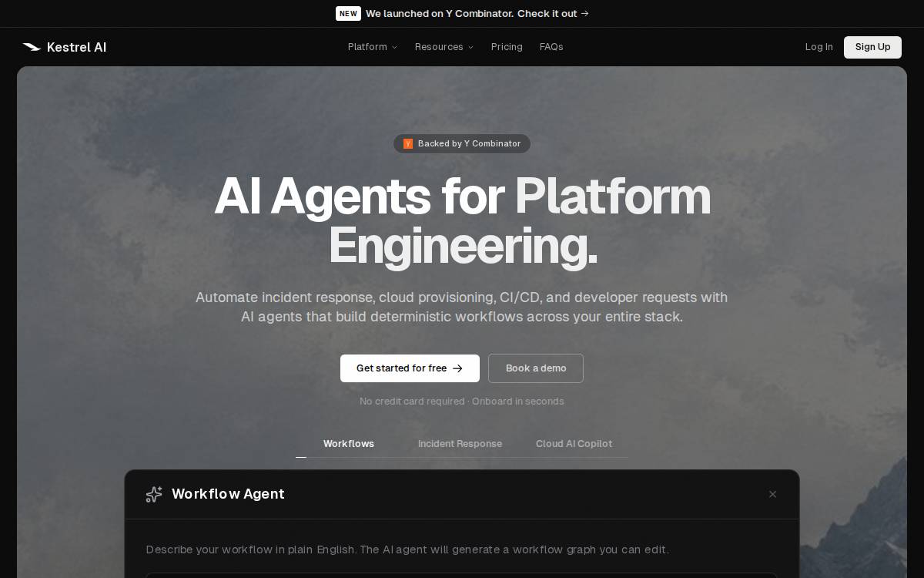The height and width of the screenshot is (578, 924).
Task: Click the 'Backed by Y Combinator' badge
Action: pyautogui.click(x=462, y=143)
